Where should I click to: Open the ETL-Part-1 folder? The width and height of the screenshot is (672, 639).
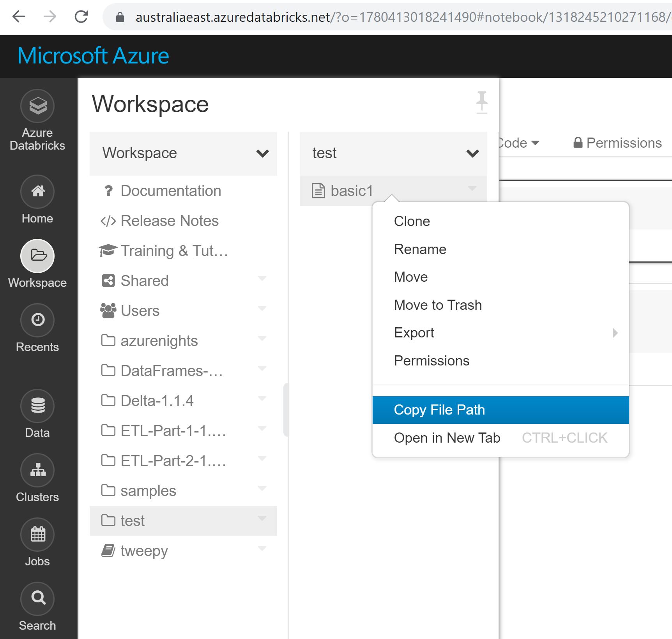(183, 431)
